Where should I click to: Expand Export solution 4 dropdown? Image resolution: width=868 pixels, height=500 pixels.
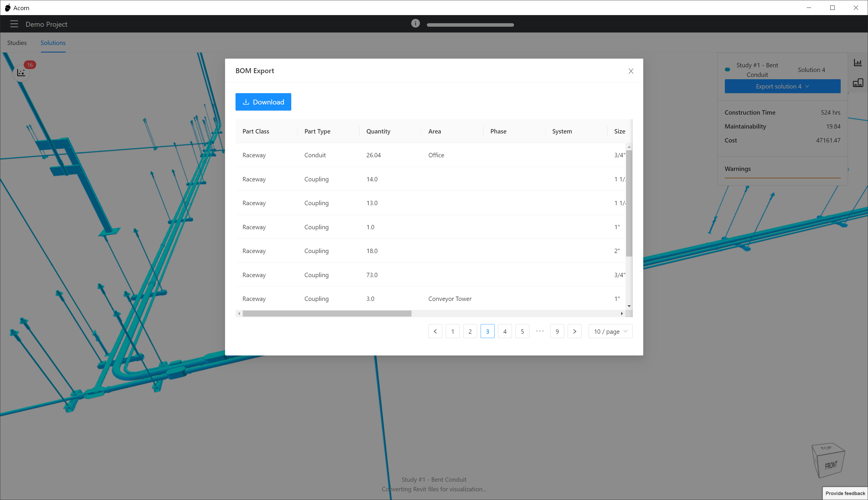tap(782, 86)
